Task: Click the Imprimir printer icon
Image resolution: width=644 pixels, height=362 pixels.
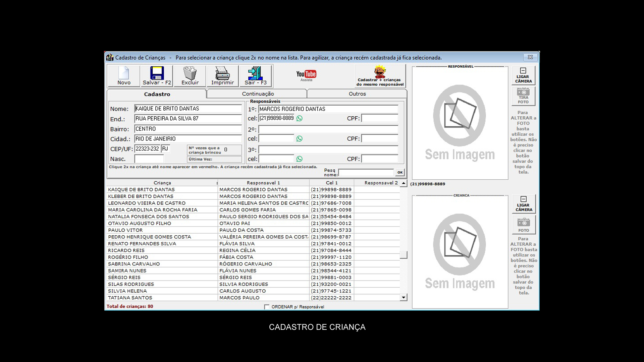Action: [222, 73]
